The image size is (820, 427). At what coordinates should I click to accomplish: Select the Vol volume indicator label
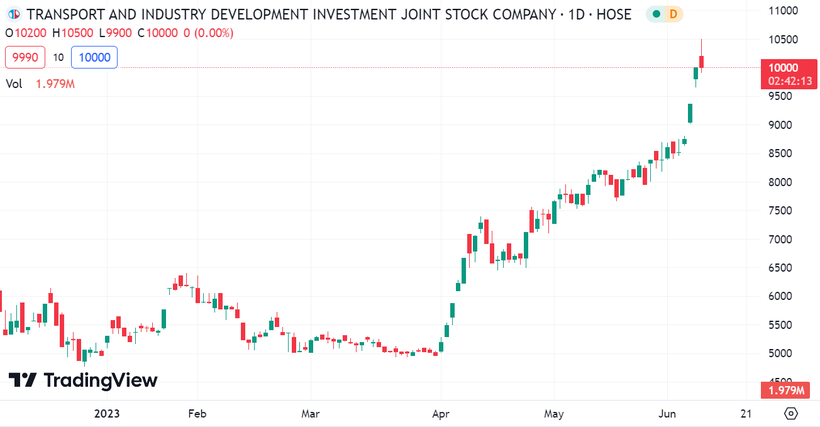click(14, 84)
